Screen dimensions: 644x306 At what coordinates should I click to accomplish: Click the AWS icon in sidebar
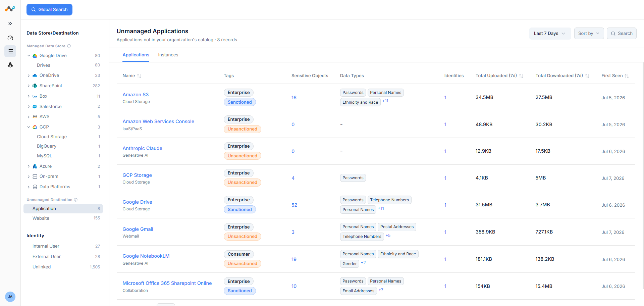tap(35, 117)
